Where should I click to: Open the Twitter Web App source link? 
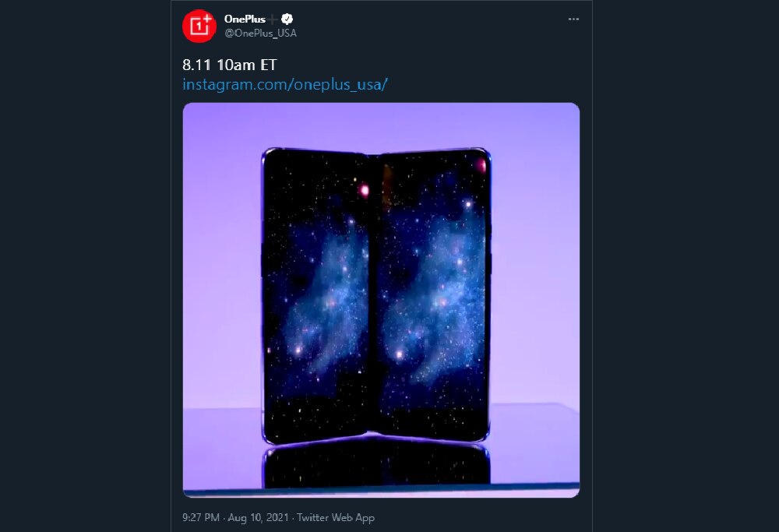(x=336, y=518)
